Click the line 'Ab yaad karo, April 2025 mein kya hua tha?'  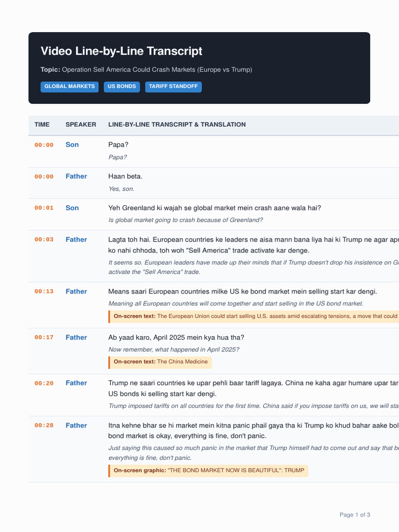coord(176,337)
